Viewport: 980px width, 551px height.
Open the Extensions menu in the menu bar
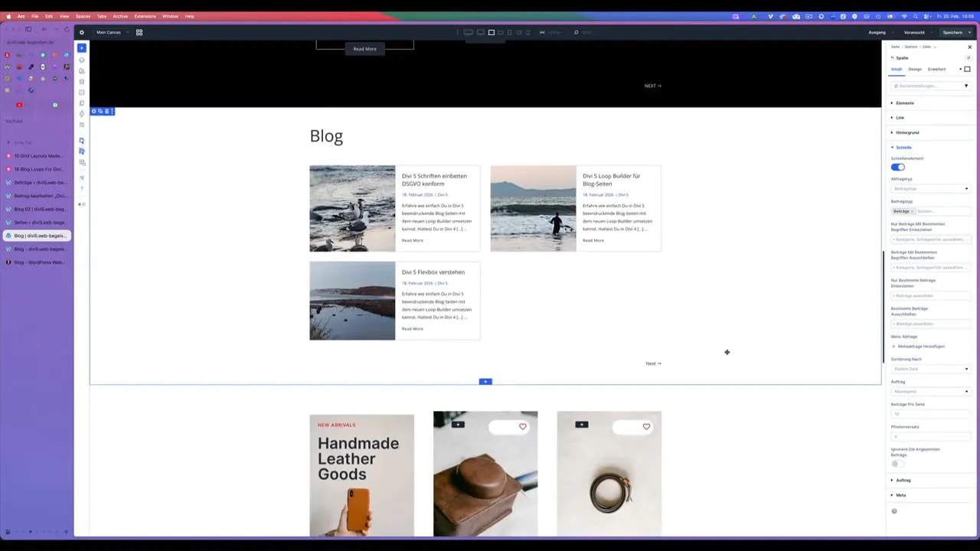click(145, 15)
